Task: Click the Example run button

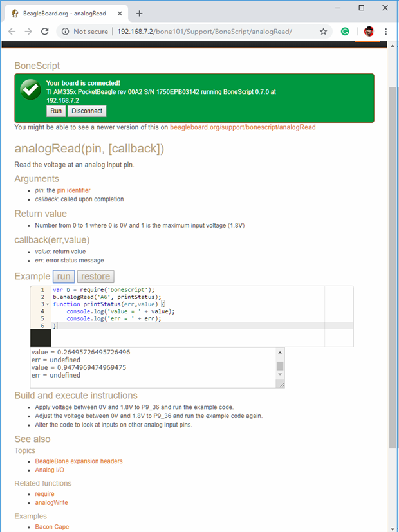Action: 64,277
